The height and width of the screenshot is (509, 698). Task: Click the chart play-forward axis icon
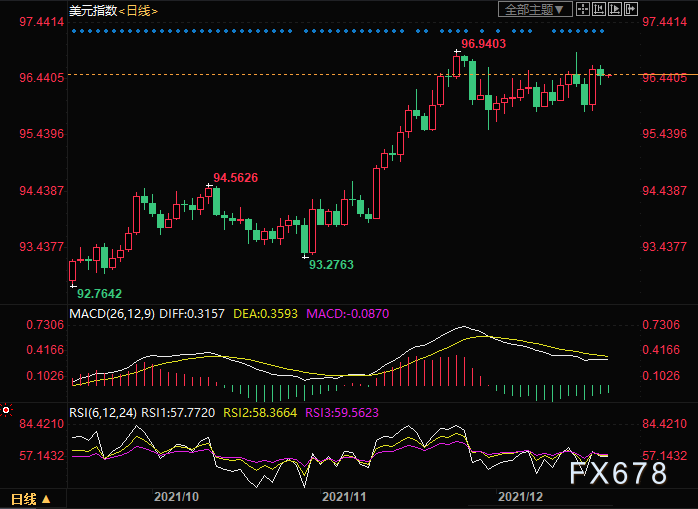point(615,9)
